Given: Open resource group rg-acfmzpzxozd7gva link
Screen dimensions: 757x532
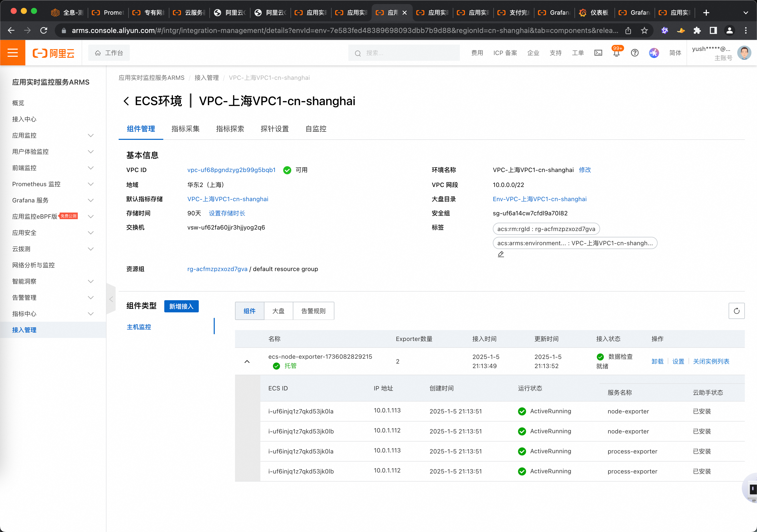Looking at the screenshot, I should (x=217, y=269).
